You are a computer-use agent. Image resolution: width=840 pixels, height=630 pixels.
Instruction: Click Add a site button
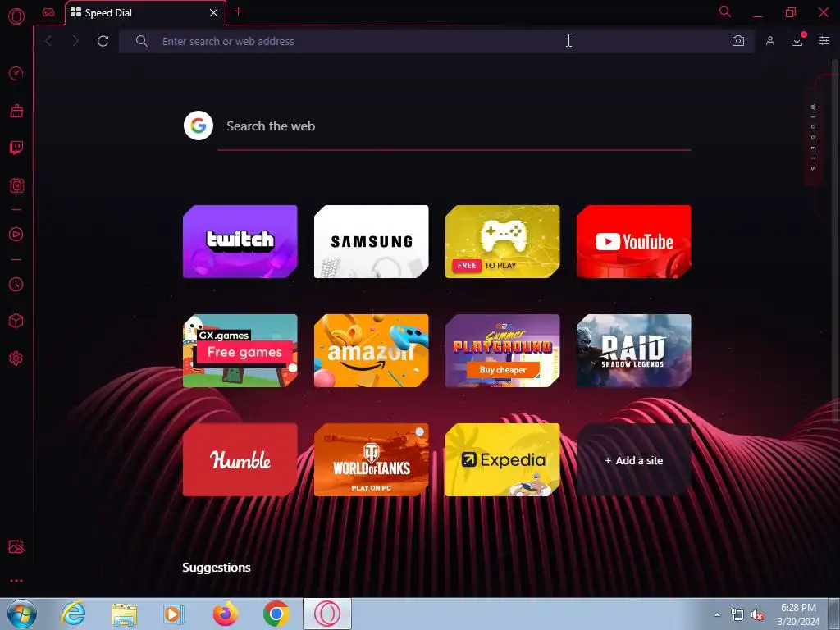click(x=634, y=460)
